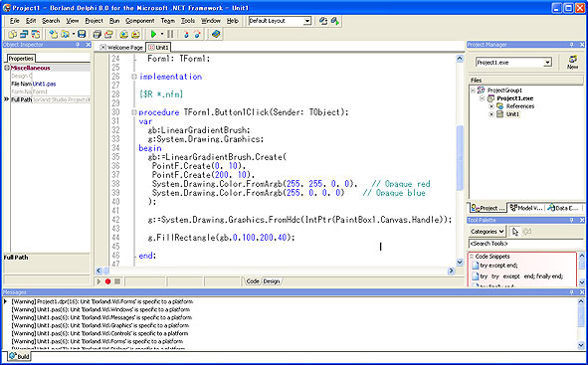Select the Unit1 editor tab
Image resolution: width=588 pixels, height=365 pixels.
158,47
